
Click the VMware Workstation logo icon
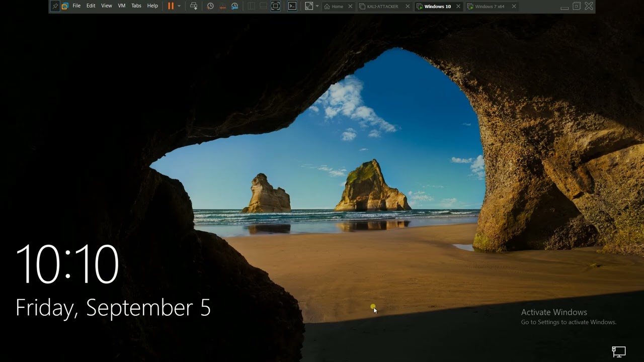[x=65, y=6]
